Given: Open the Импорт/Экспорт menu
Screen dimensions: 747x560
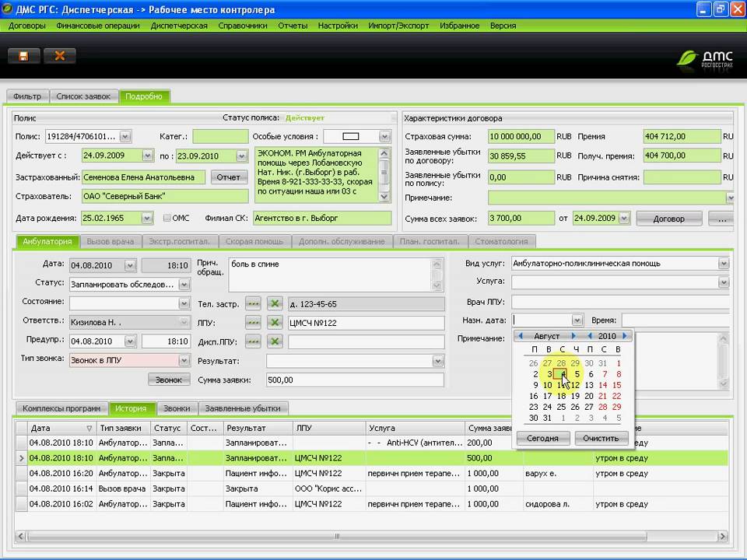Looking at the screenshot, I should point(398,26).
